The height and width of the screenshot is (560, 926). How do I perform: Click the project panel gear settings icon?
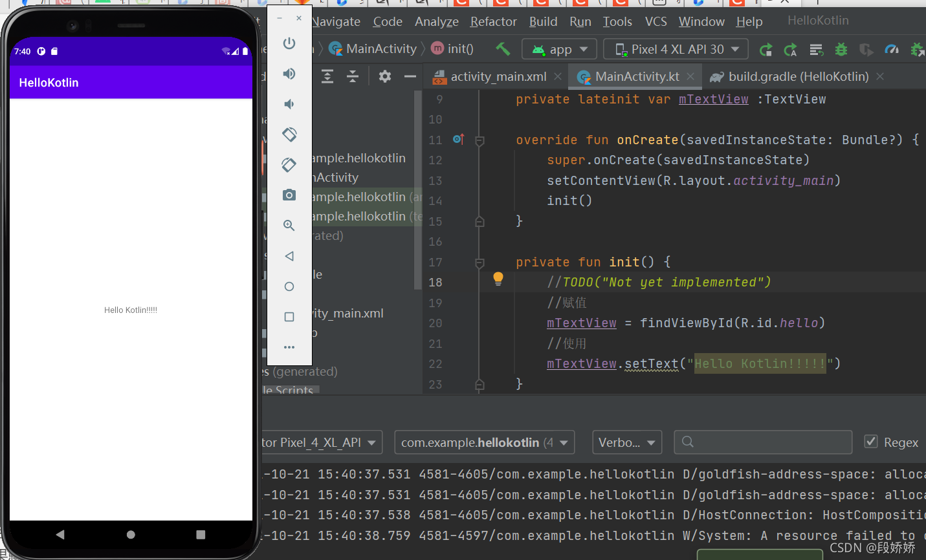385,76
